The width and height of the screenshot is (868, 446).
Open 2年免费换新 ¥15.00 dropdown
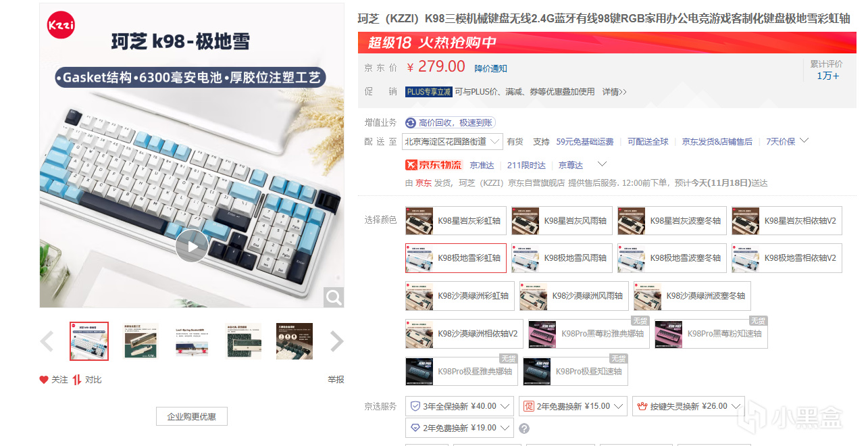pos(573,406)
